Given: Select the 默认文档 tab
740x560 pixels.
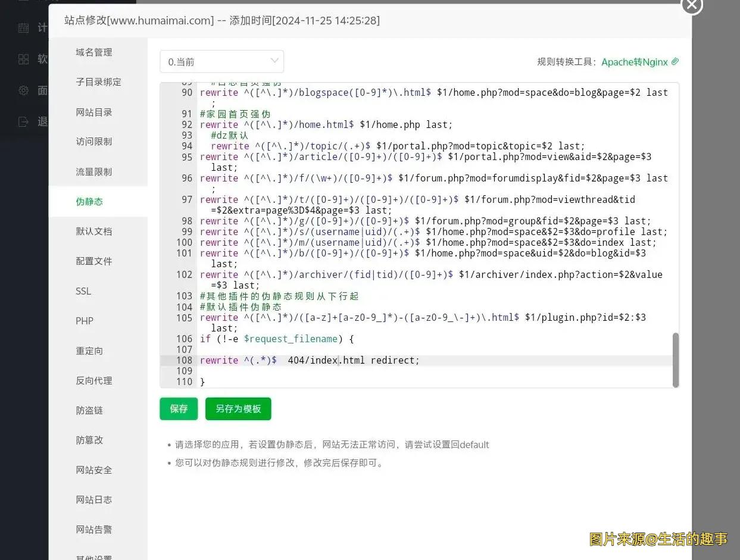Looking at the screenshot, I should tap(93, 231).
